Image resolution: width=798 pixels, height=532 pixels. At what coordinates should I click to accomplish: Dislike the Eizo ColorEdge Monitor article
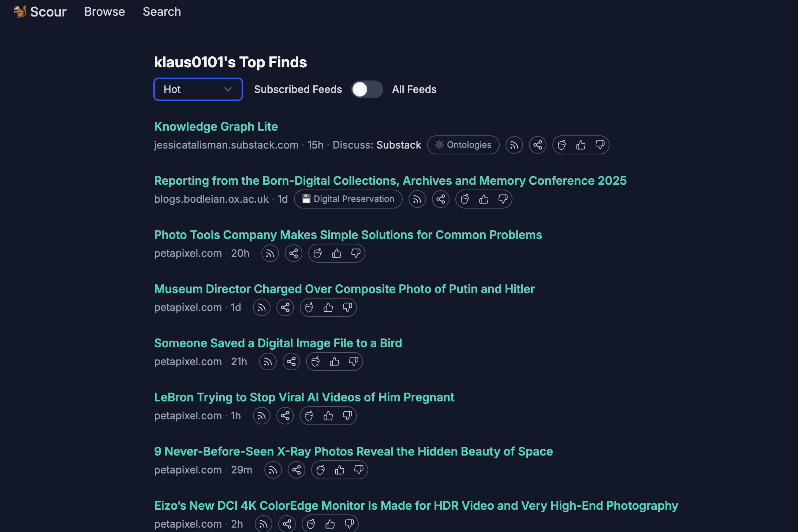[x=349, y=524]
